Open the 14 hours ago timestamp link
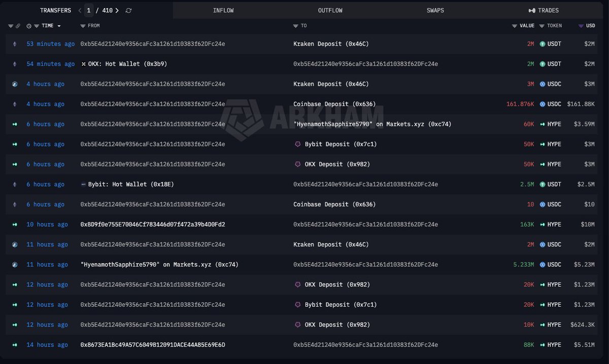609x364 pixels. [47, 345]
